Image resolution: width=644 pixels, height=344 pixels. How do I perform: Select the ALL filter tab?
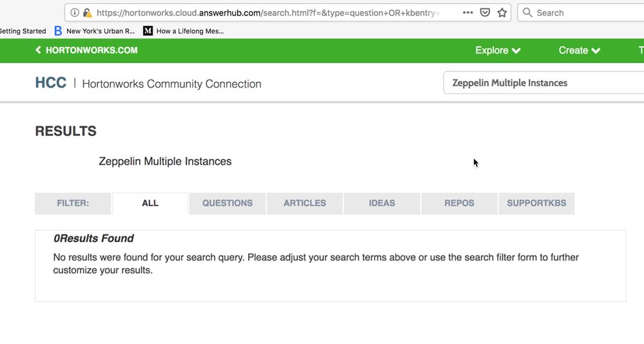[150, 203]
